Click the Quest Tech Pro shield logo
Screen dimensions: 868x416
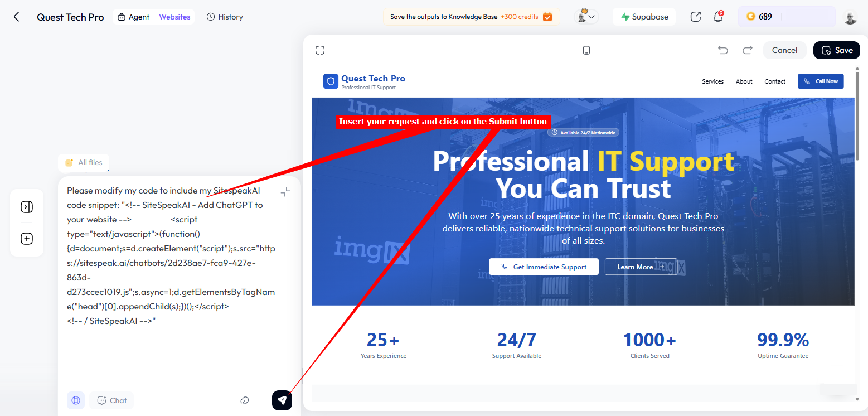331,81
